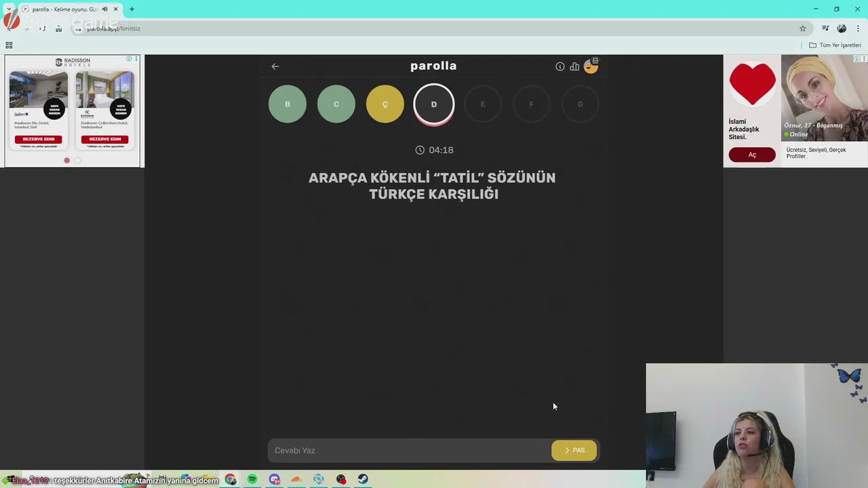Open the statistics bar chart icon
The image size is (868, 488).
tap(574, 66)
